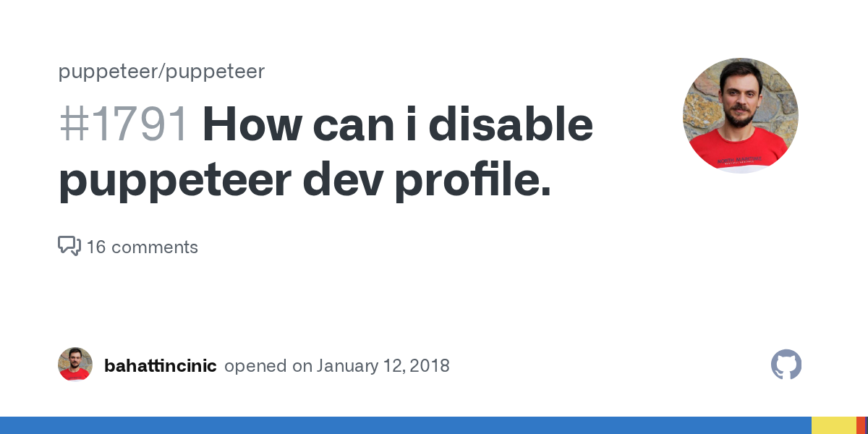Open the large circular profile photo
The height and width of the screenshot is (434, 868).
(740, 116)
